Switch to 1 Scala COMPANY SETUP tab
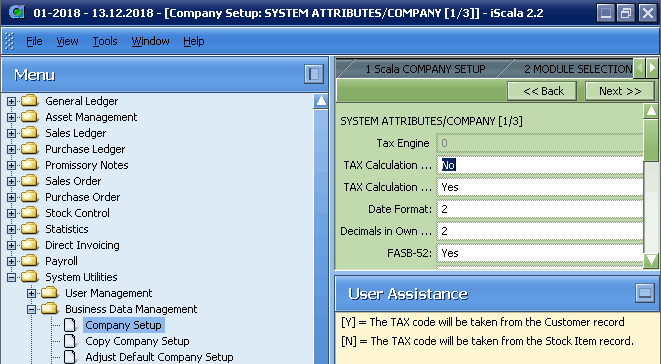This screenshot has height=364, width=661. pyautogui.click(x=425, y=69)
